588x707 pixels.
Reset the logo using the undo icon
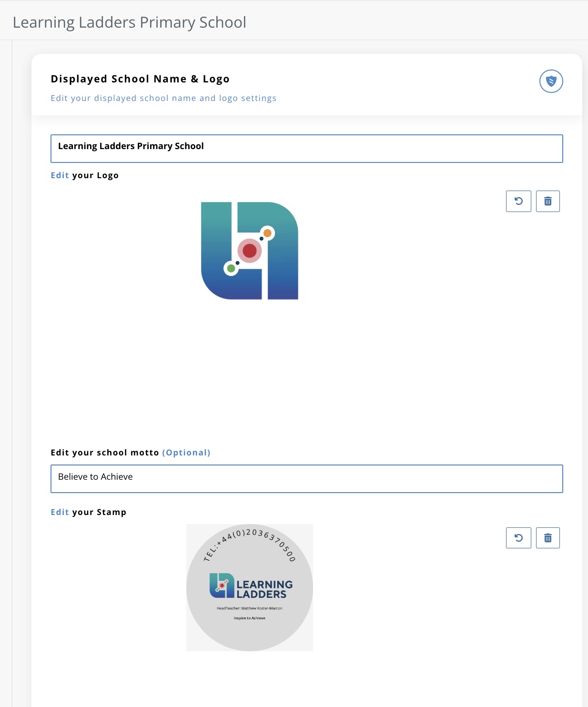tap(518, 201)
